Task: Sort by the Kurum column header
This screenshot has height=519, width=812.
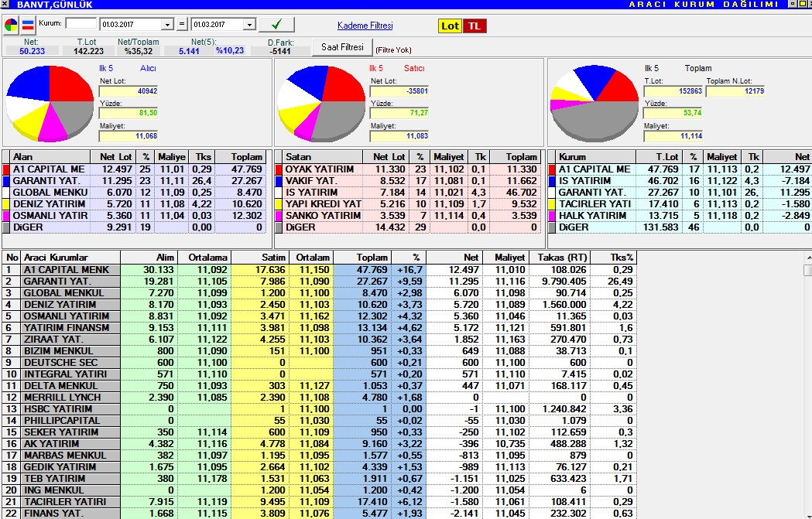Action: click(596, 157)
